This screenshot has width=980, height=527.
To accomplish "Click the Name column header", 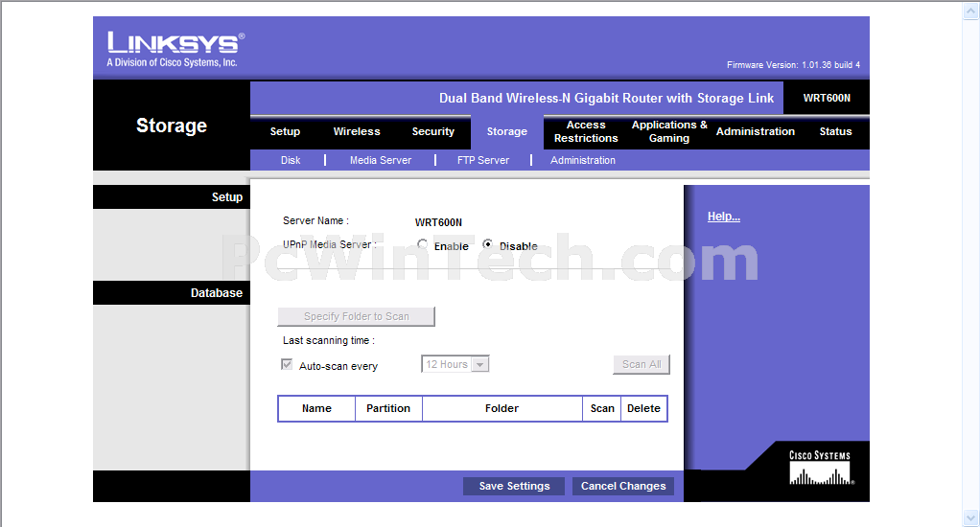I will (x=316, y=408).
